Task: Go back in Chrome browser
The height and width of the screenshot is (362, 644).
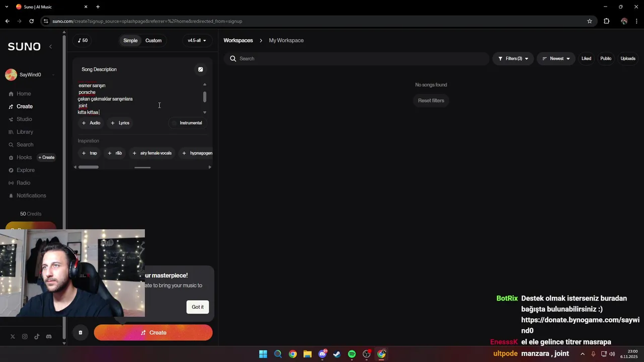Action: tap(7, 21)
